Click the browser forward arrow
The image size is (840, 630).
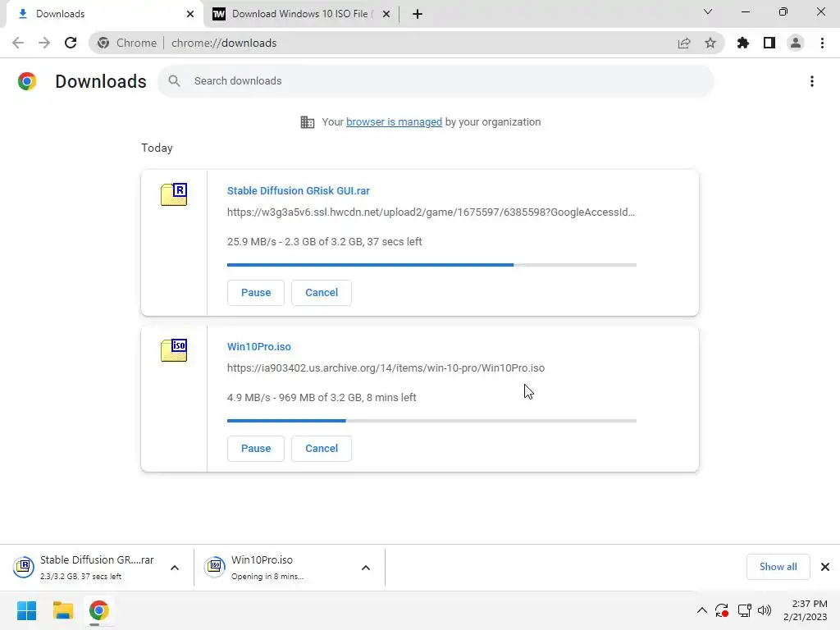click(x=44, y=43)
